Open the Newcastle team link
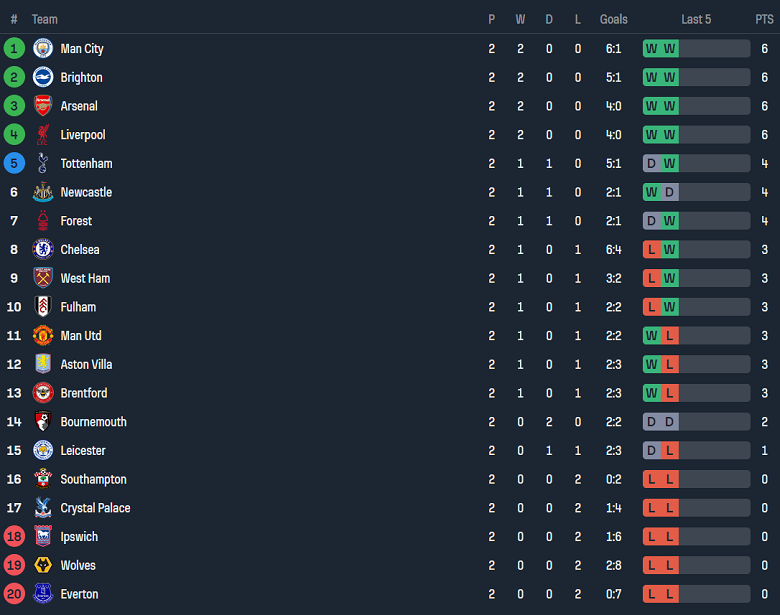 click(x=86, y=192)
